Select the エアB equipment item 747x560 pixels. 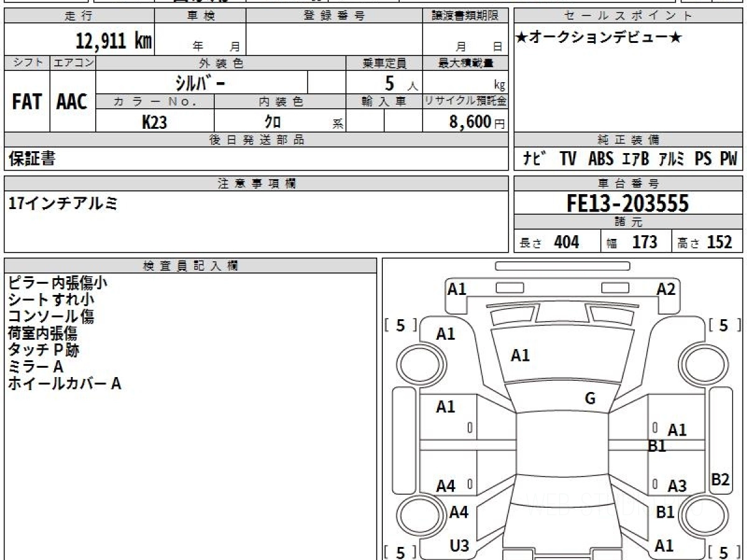click(635, 159)
